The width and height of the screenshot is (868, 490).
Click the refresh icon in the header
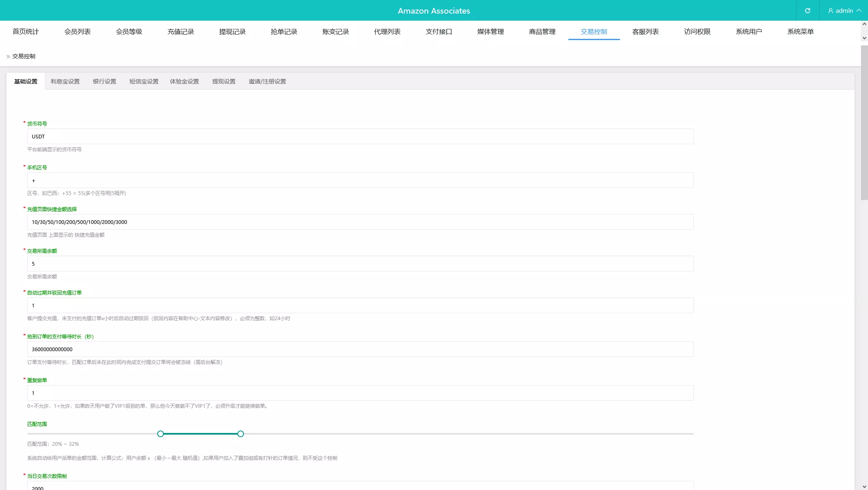808,10
